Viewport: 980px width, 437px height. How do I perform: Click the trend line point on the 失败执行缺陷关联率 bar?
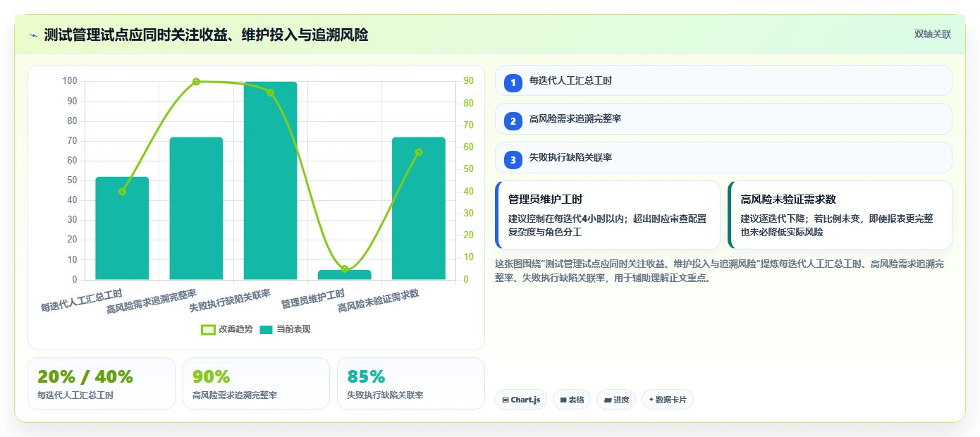click(271, 92)
